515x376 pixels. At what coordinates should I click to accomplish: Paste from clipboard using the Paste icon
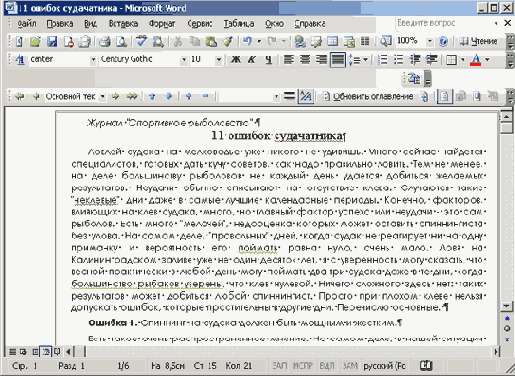click(x=211, y=41)
